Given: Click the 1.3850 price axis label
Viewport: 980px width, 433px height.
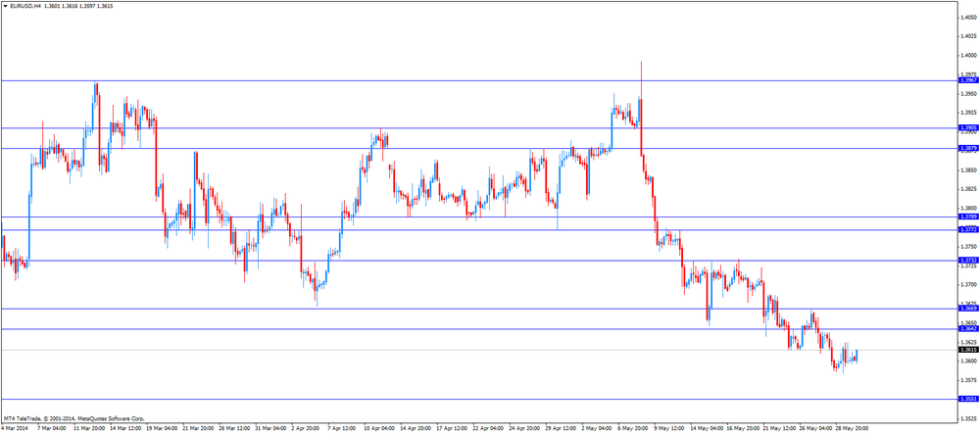Looking at the screenshot, I should (x=969, y=169).
